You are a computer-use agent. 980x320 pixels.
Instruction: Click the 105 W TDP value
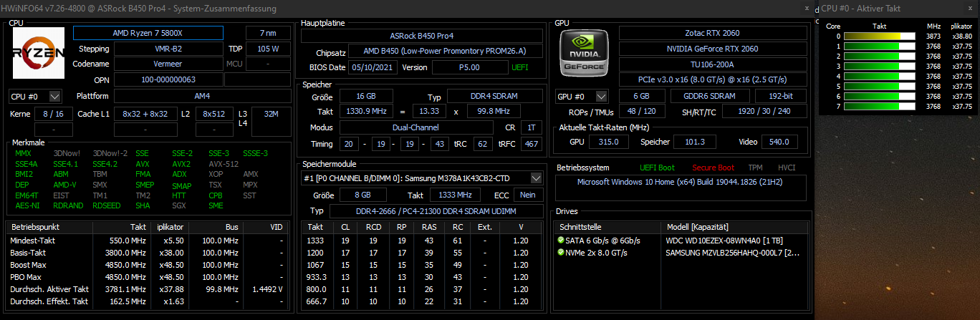269,49
